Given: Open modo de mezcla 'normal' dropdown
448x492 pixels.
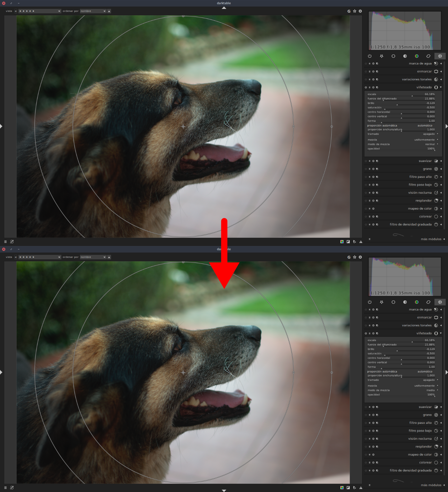Looking at the screenshot, I should click(403, 144).
